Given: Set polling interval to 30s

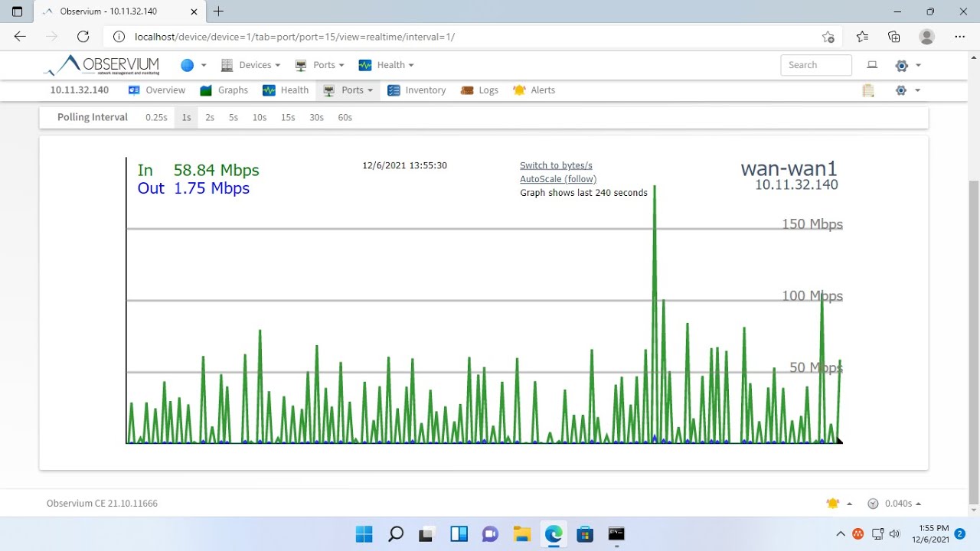Looking at the screenshot, I should [316, 117].
